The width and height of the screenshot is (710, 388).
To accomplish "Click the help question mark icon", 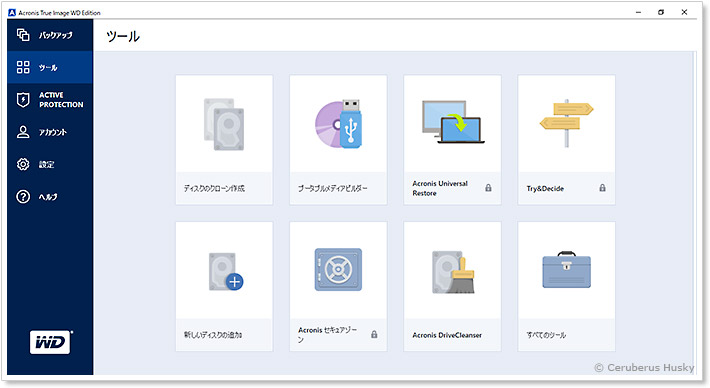I will point(23,197).
